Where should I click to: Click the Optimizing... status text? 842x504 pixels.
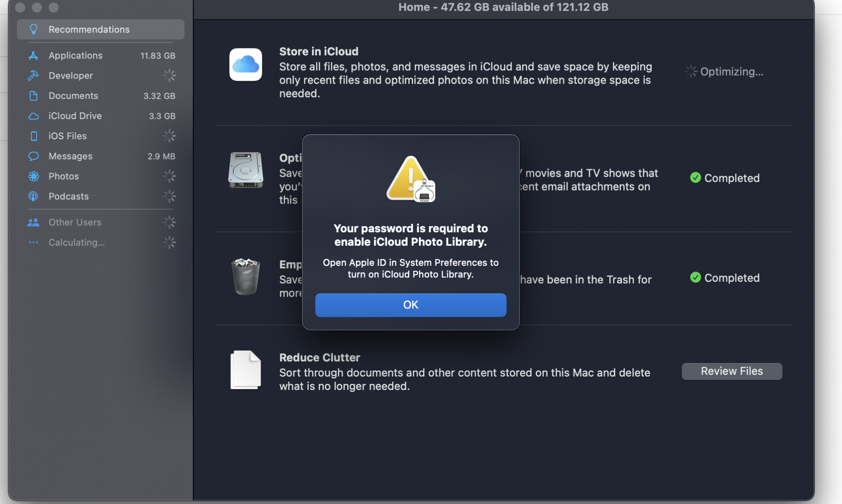(731, 72)
